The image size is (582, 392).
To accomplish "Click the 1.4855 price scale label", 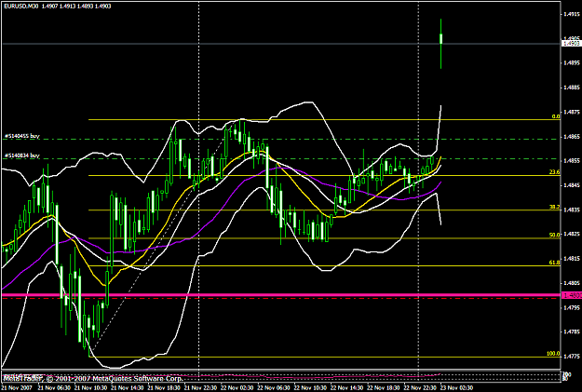I will coord(572,161).
